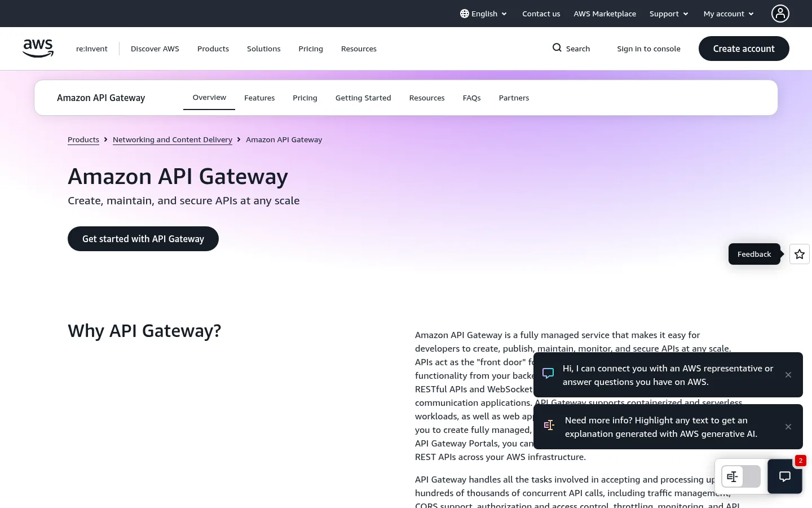
Task: Toggle the AI text explanation switch
Action: coord(741,476)
